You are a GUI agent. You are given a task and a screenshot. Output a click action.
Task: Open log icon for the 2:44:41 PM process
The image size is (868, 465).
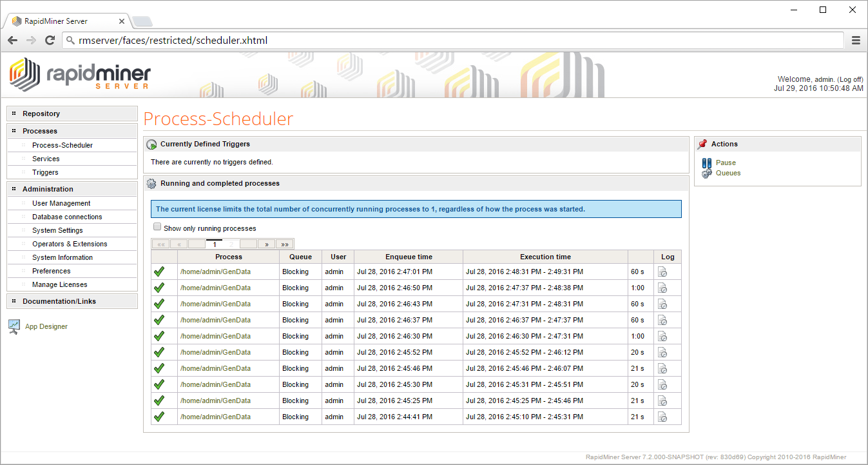click(x=662, y=417)
